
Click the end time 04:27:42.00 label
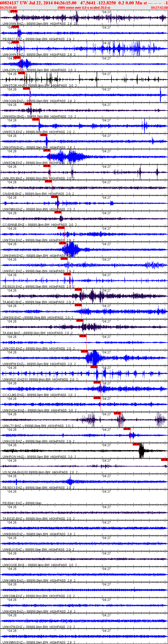pos(159,8)
